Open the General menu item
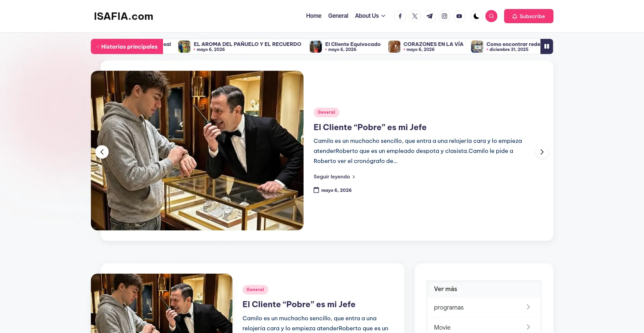This screenshot has width=644, height=333. tap(338, 16)
